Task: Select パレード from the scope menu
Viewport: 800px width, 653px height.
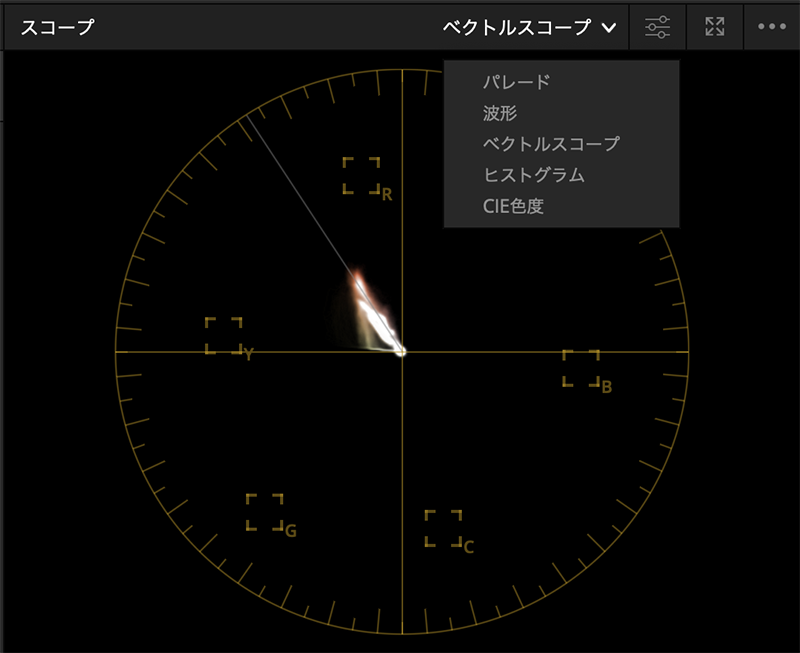Action: coord(517,82)
